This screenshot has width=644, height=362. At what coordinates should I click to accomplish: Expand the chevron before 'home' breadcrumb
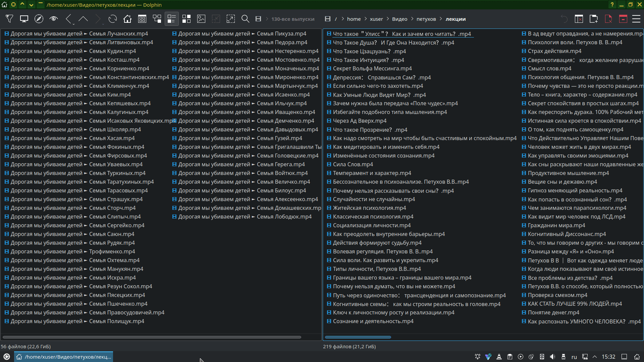pyautogui.click(x=343, y=19)
